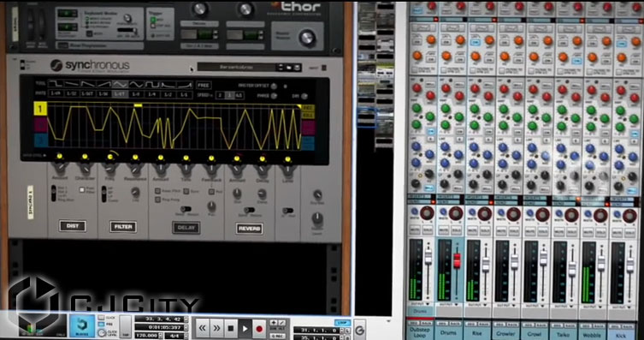Select the step-down curve drawing tool
Screen dimensions: 644x340
click(55, 85)
